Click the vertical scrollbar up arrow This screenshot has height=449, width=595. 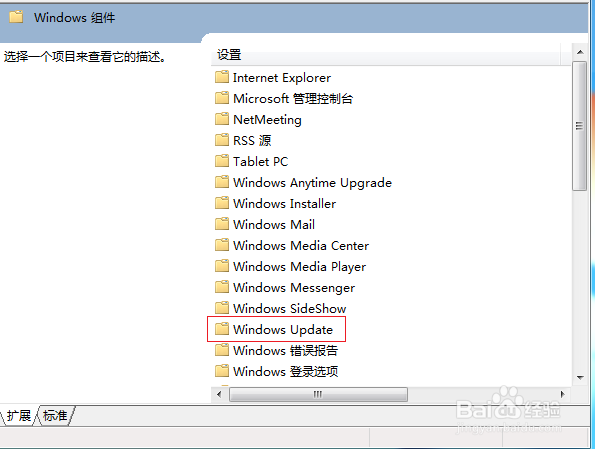click(x=580, y=52)
